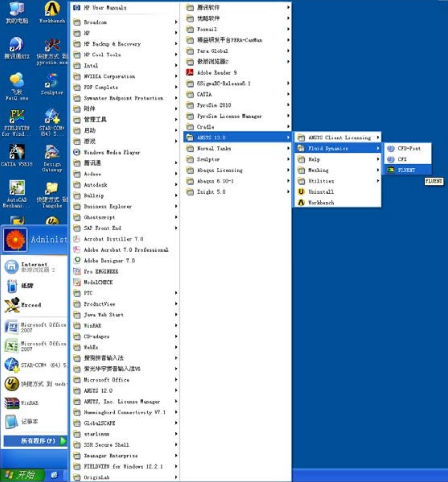Image resolution: width=448 pixels, height=482 pixels.
Task: Click the FLUENT icon in the submenu
Action: tap(390, 170)
